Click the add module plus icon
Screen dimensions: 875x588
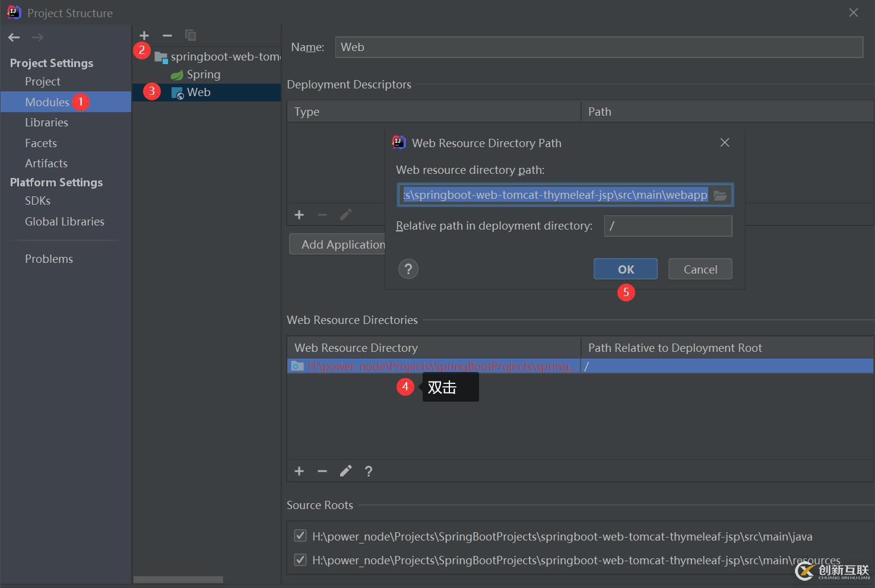pyautogui.click(x=144, y=36)
